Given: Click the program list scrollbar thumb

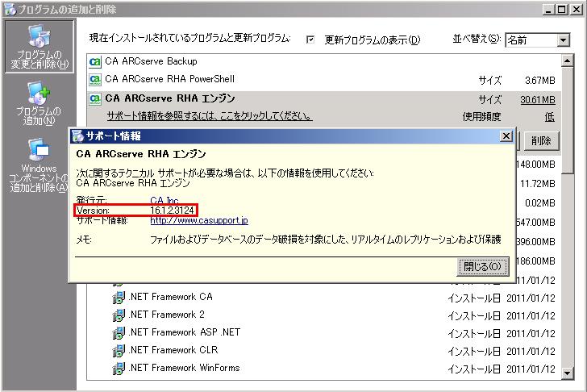Looking at the screenshot, I should 568,120.
